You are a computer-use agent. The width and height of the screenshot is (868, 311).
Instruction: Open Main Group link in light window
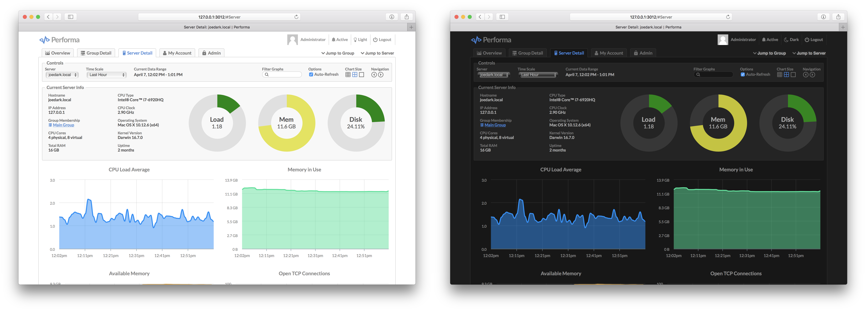coord(63,125)
